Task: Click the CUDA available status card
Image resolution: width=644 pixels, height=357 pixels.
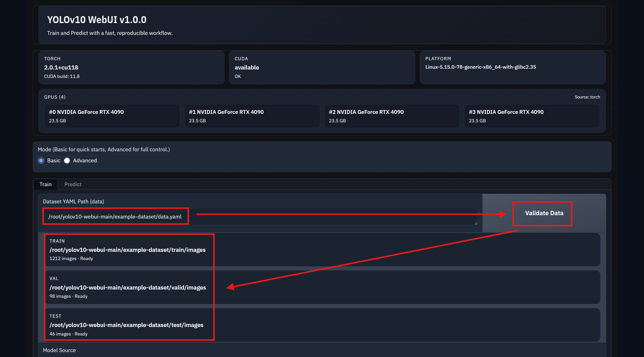Action: [x=322, y=67]
